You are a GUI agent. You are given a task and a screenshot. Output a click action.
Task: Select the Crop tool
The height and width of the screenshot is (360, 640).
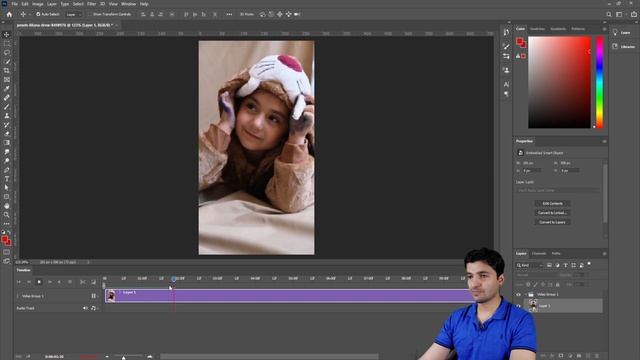[x=7, y=70]
